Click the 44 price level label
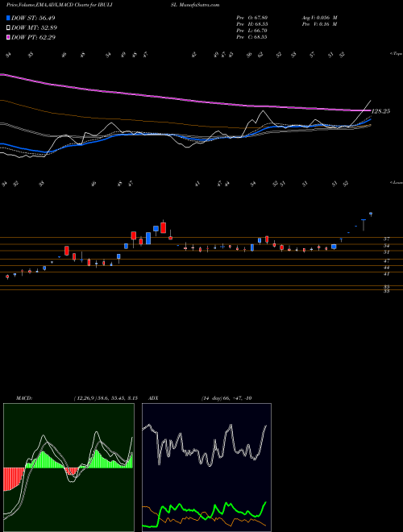Screen dimensions: 403x532 pyautogui.click(x=386, y=268)
